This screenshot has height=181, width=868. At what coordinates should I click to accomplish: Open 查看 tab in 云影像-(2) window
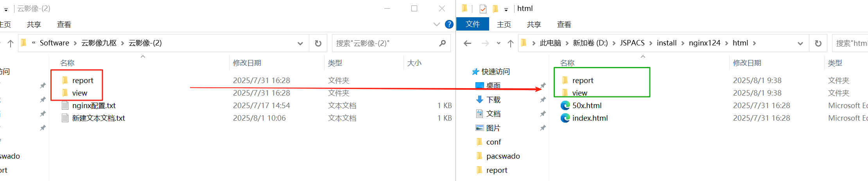64,24
